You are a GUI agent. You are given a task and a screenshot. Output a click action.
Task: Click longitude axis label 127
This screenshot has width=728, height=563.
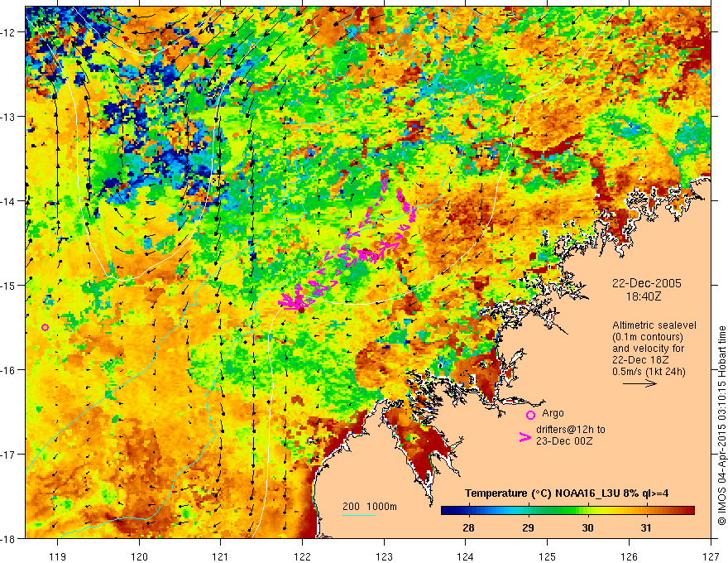click(711, 556)
